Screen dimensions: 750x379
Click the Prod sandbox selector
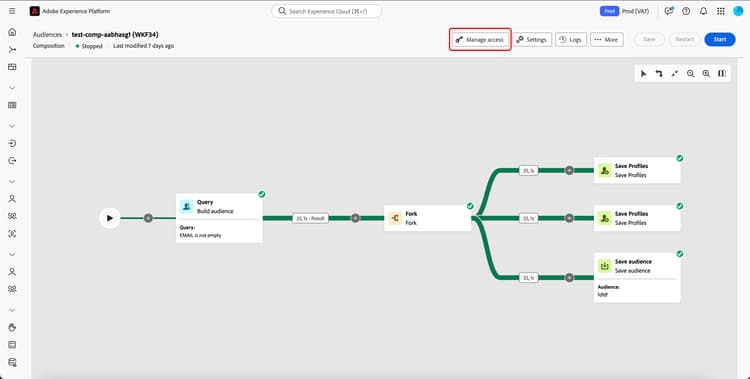click(x=624, y=11)
